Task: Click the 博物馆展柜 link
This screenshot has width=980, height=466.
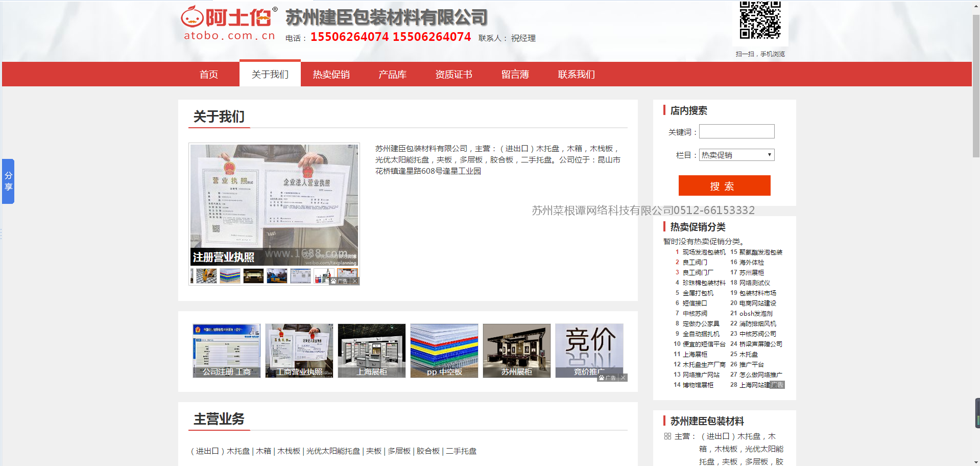Action: [698, 385]
